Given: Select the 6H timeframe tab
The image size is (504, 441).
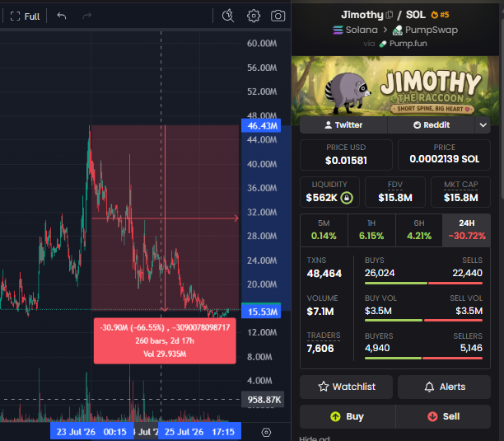Looking at the screenshot, I should click(x=419, y=231).
